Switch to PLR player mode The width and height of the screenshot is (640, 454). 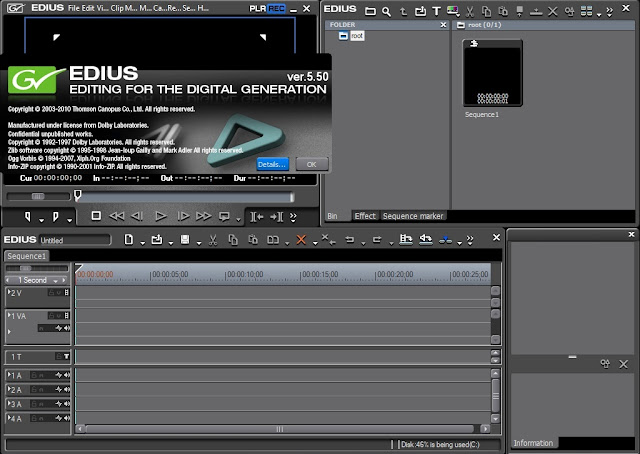[258, 8]
